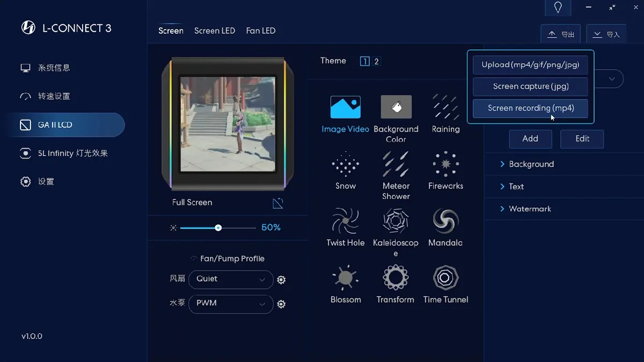Open the partly hidden dropdown behind the upload popup
Image resolution: width=644 pixels, height=362 pixels.
(609, 79)
